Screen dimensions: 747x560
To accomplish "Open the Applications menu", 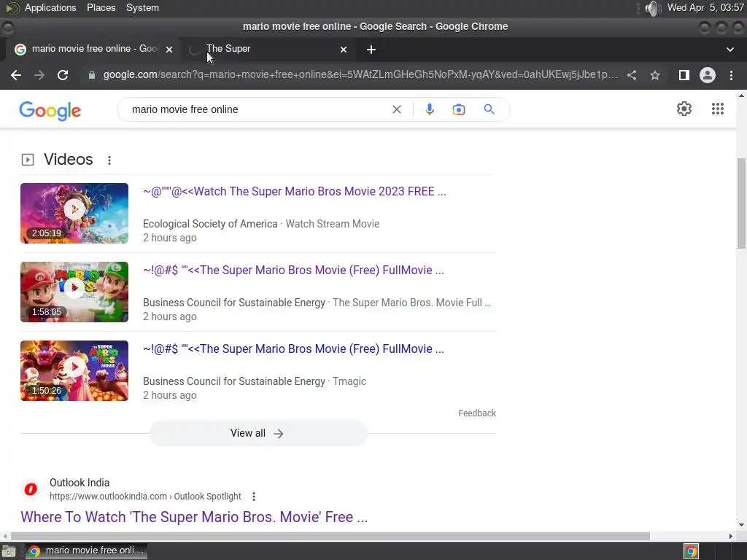I will click(x=50, y=7).
